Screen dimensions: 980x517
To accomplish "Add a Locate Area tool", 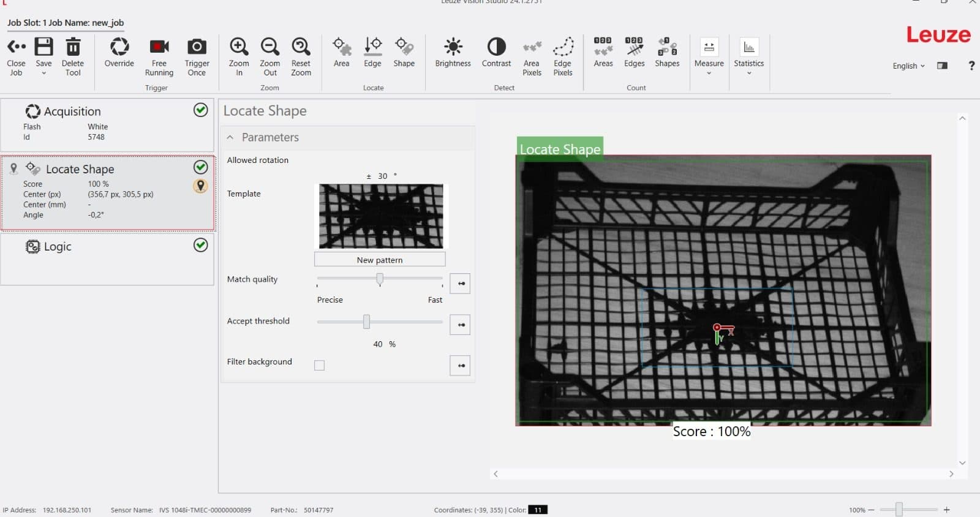I will (x=342, y=47).
